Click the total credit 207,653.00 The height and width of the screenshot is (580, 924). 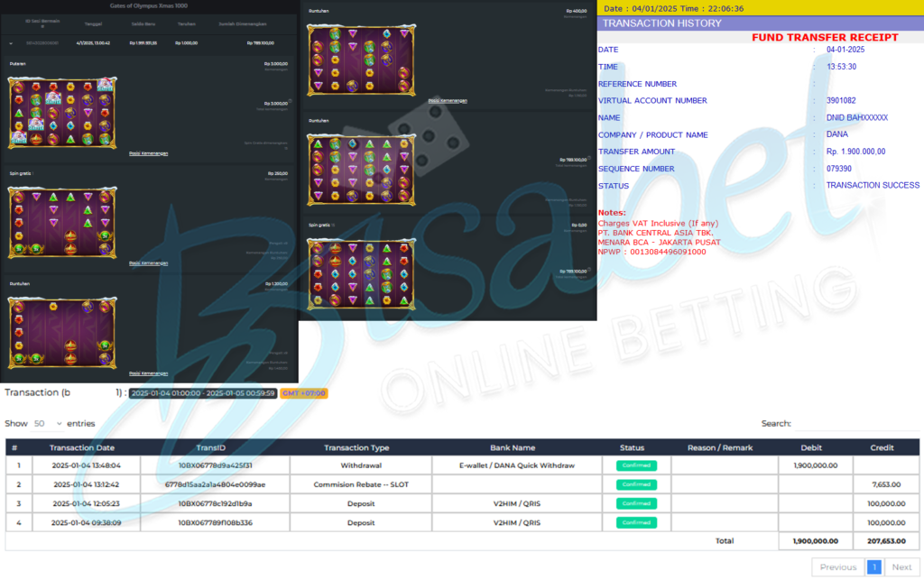pyautogui.click(x=886, y=540)
